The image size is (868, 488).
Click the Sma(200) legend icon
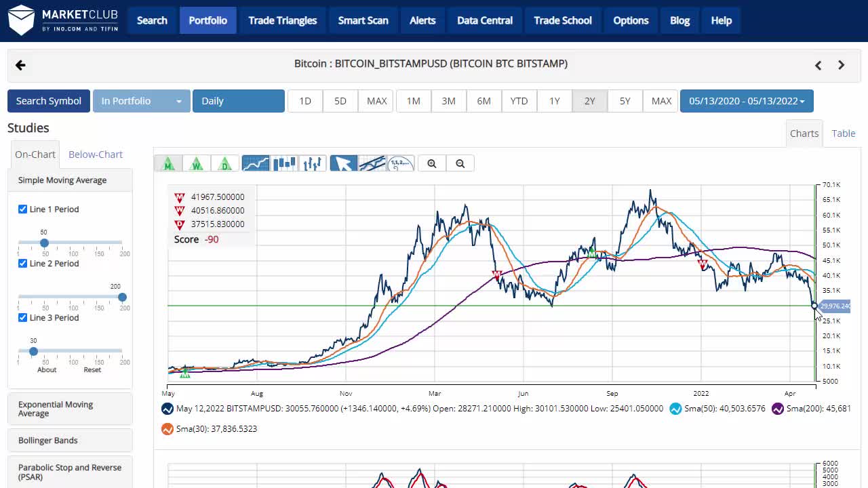point(778,409)
